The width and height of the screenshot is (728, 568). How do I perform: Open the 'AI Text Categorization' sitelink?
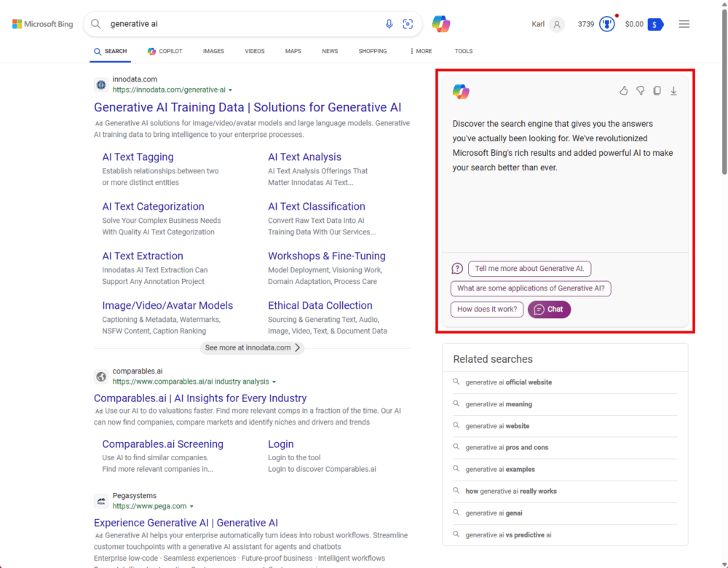153,206
